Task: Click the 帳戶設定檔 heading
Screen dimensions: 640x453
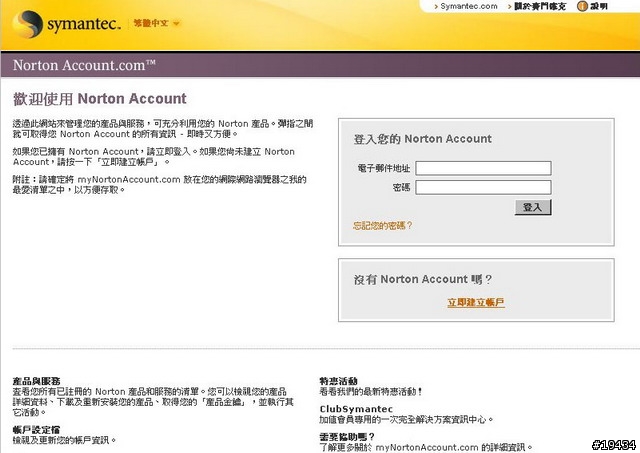Action: 36,430
